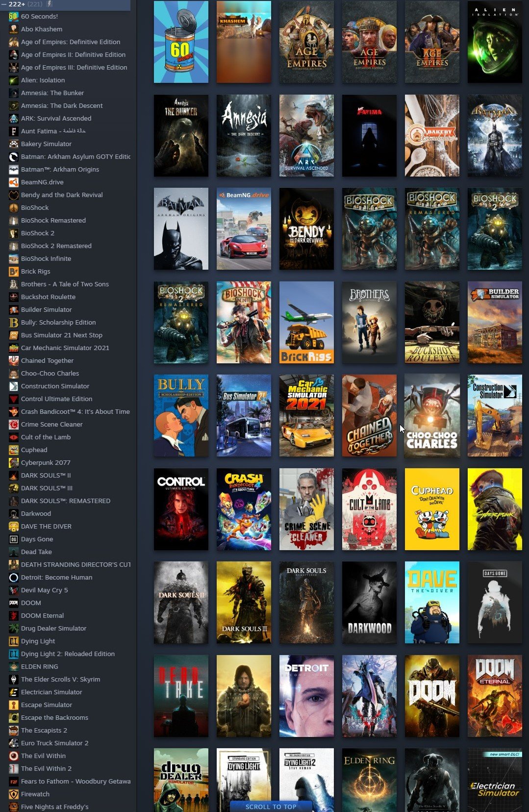Viewport: 529px width, 812px height.
Task: Click The Elder Scrolls V: Skyrim icon
Action: tap(14, 679)
